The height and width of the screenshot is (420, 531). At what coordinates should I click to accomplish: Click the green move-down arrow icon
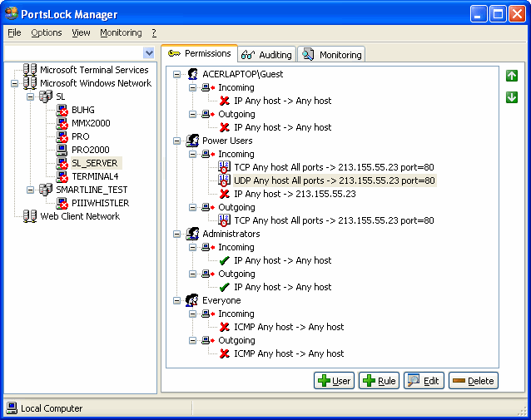(x=512, y=97)
